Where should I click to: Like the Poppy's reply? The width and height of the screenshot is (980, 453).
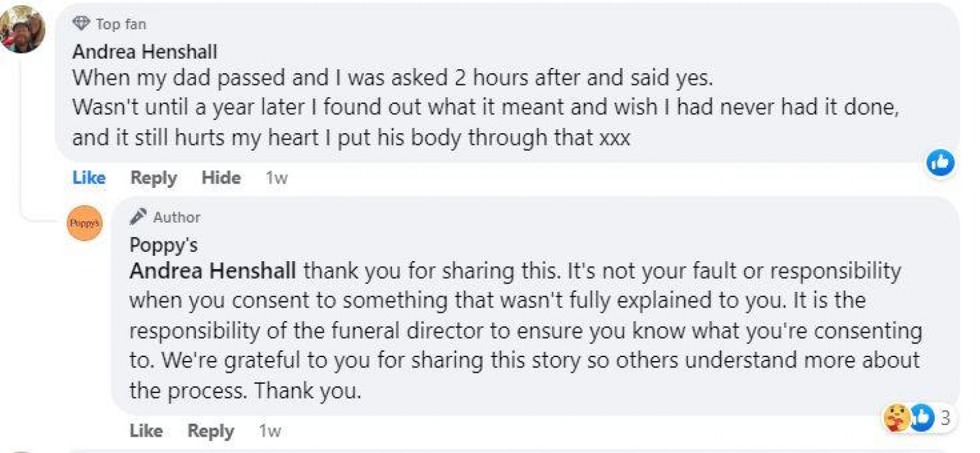[x=146, y=431]
